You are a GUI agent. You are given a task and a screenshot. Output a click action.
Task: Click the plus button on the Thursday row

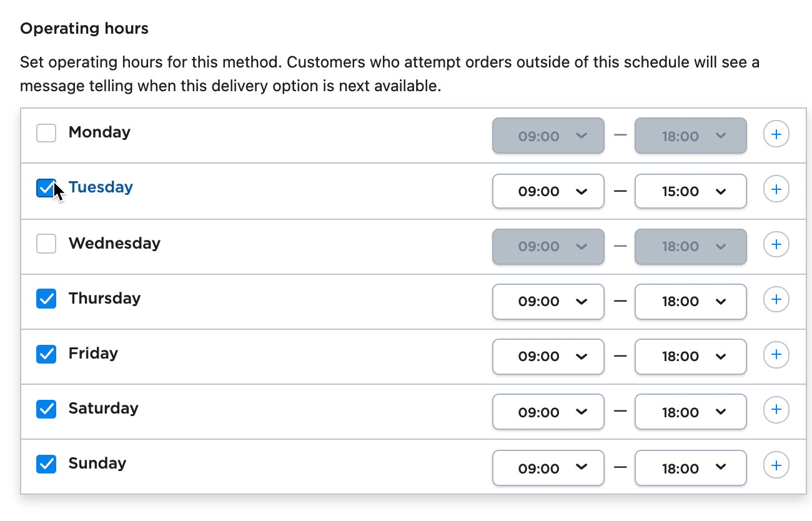pos(776,299)
